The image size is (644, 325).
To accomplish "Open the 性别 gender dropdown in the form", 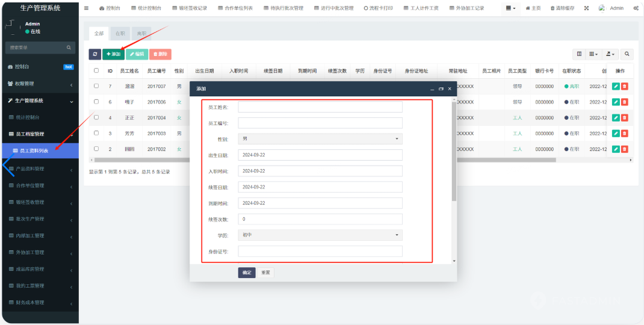I will 320,139.
